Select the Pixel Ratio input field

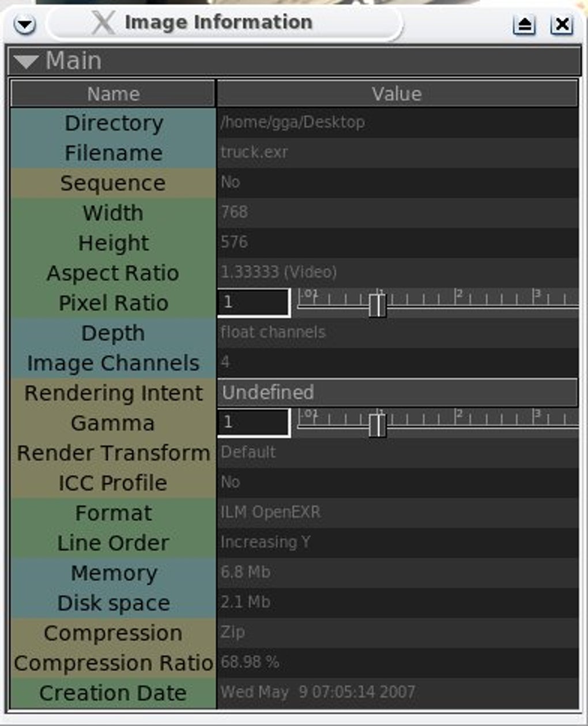coord(254,303)
